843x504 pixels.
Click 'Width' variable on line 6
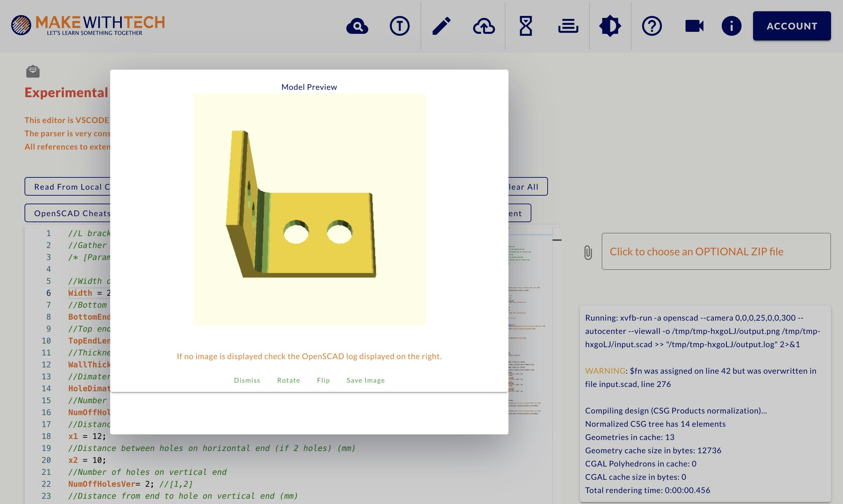(x=80, y=293)
